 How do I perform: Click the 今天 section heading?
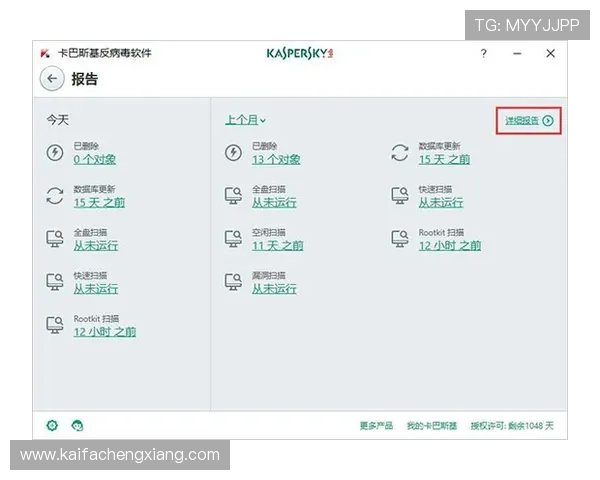(57, 120)
